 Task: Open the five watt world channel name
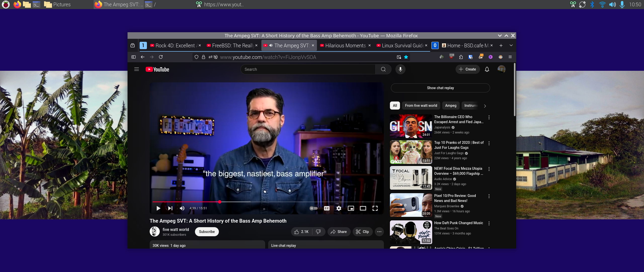[176, 229]
